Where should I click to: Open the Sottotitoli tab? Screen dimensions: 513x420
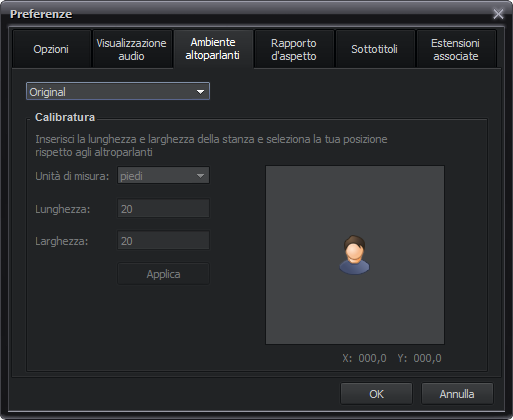[374, 49]
